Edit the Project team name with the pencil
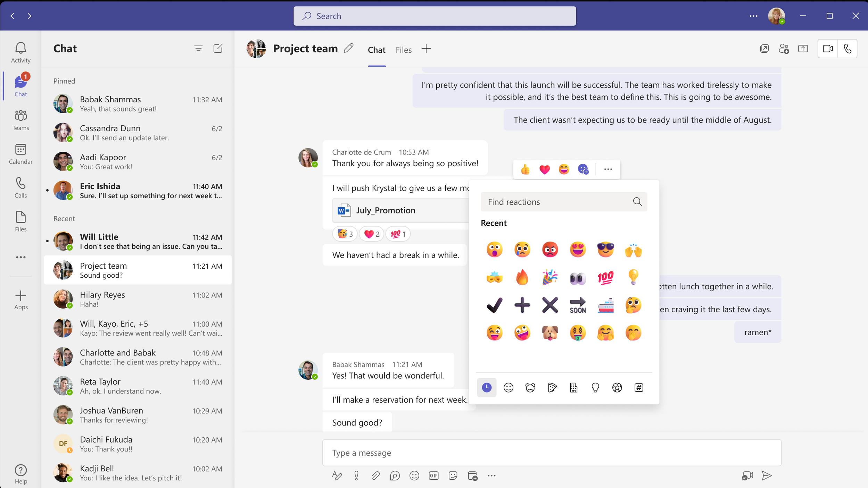 click(x=348, y=48)
